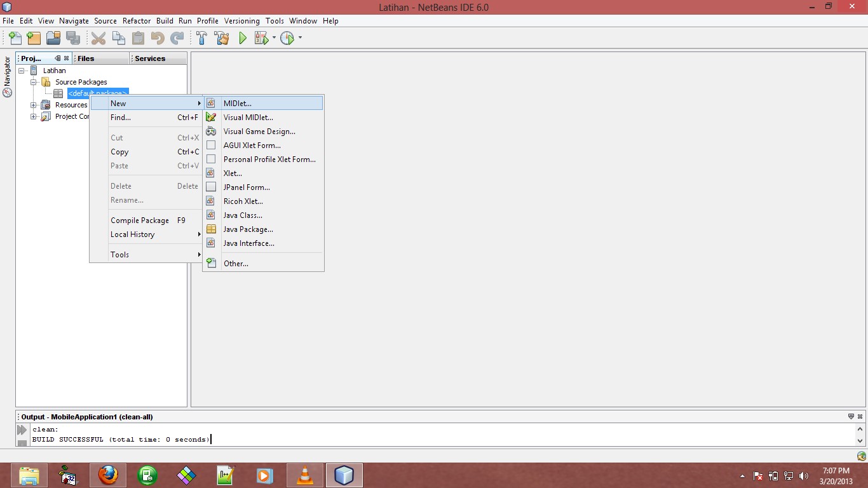Expand the Project Configuration tree node
Image resolution: width=868 pixels, height=488 pixels.
click(33, 116)
